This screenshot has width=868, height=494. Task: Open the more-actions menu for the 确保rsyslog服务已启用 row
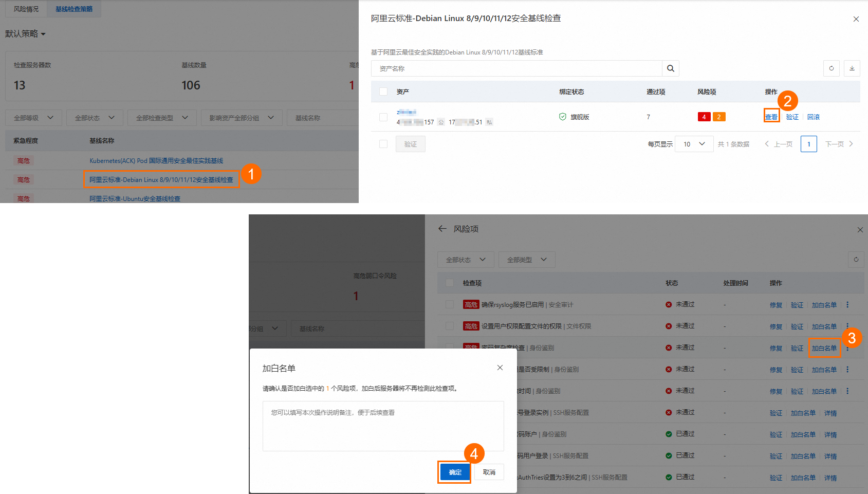tap(847, 305)
